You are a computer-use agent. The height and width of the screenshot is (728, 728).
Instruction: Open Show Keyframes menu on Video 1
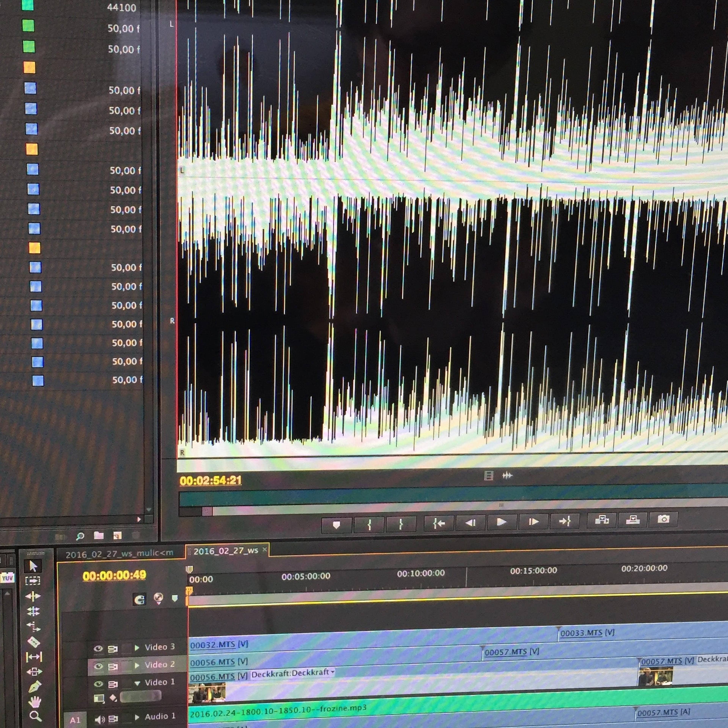pyautogui.click(x=113, y=698)
